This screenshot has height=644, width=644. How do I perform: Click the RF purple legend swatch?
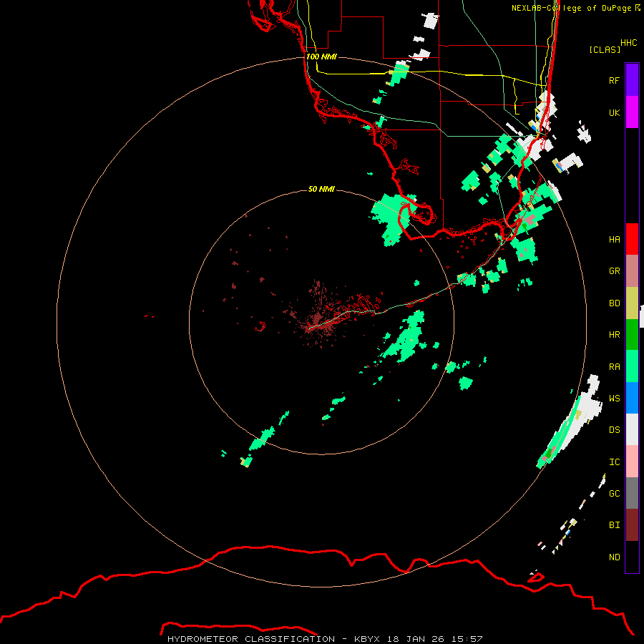[632, 80]
